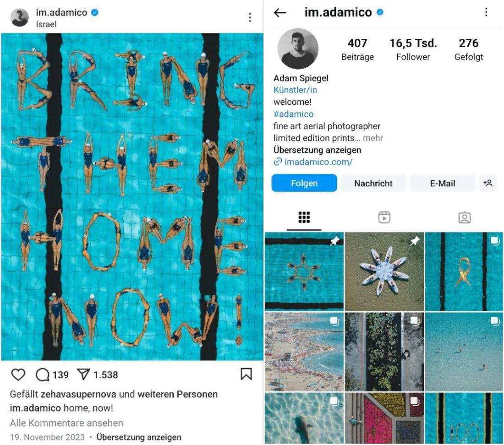Follow the account with Folgen button

[304, 183]
